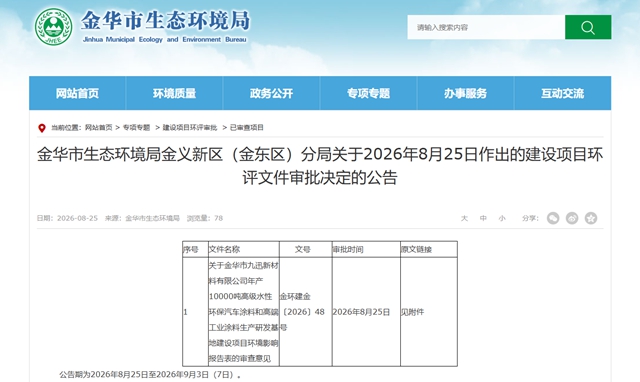The image size is (640, 382).
Task: Share via the QZone star icon
Action: 591,218
